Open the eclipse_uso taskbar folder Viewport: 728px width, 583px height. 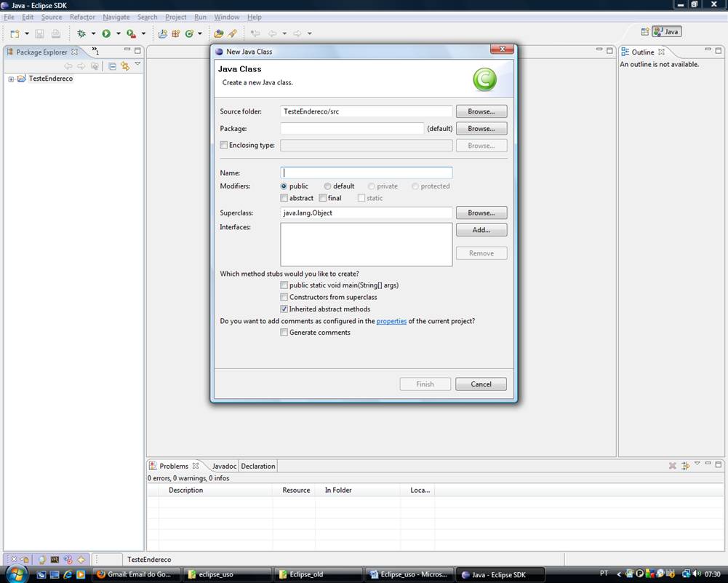point(228,575)
